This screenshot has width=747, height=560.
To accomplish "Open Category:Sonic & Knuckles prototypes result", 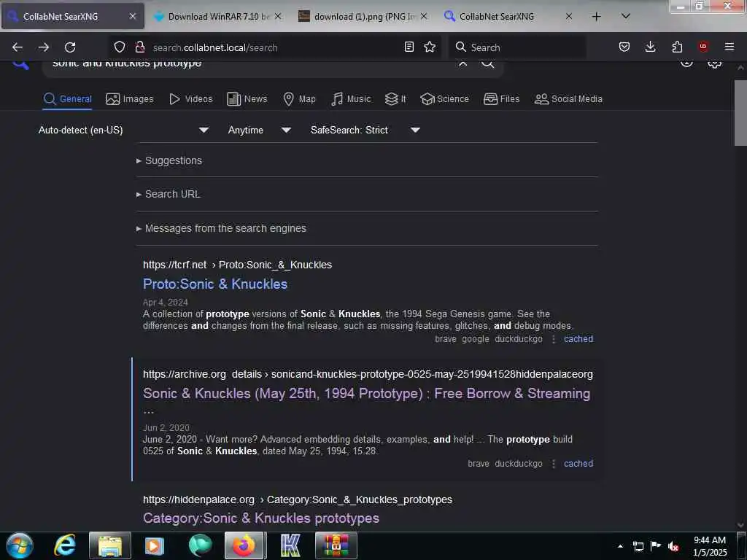I will (261, 518).
